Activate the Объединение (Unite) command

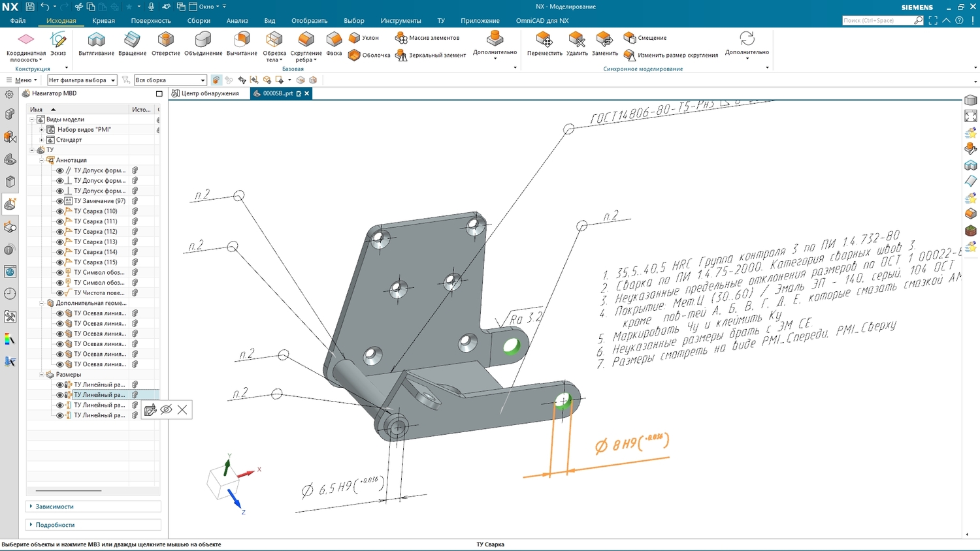click(x=203, y=43)
